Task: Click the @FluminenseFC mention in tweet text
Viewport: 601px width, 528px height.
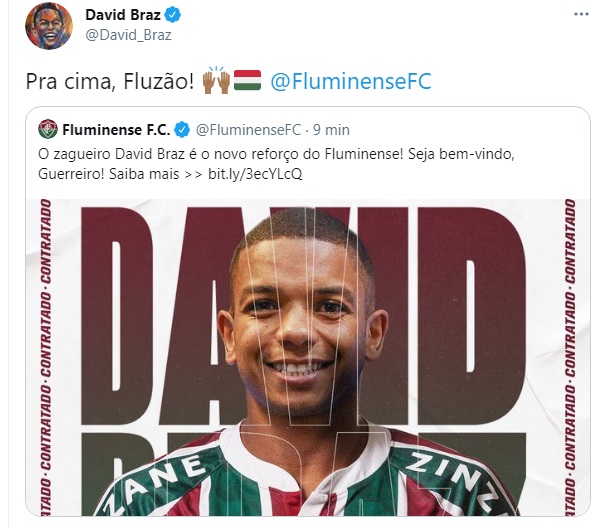Action: point(351,81)
